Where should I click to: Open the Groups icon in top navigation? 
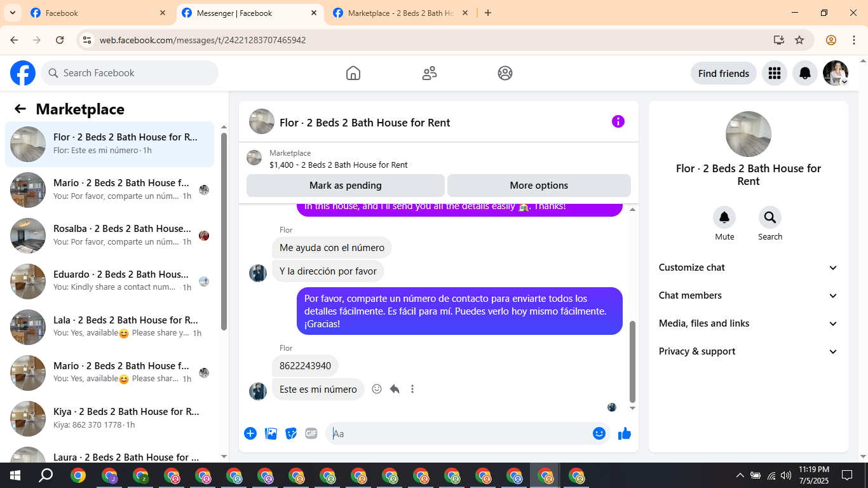point(505,73)
